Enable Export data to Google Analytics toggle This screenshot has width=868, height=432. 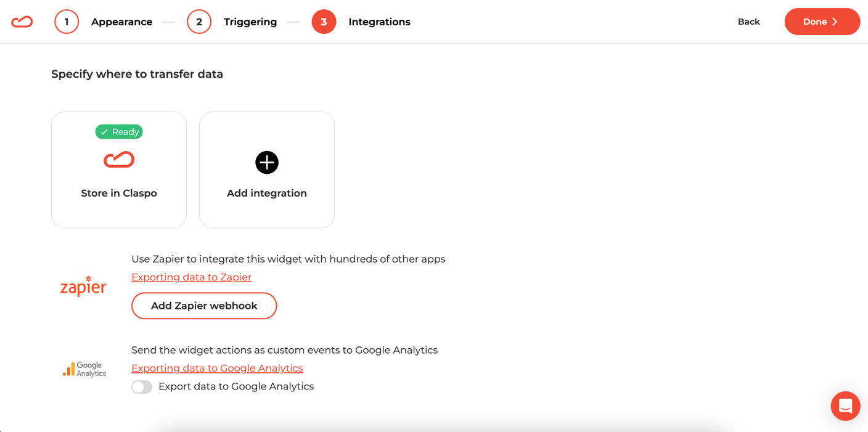pos(142,386)
